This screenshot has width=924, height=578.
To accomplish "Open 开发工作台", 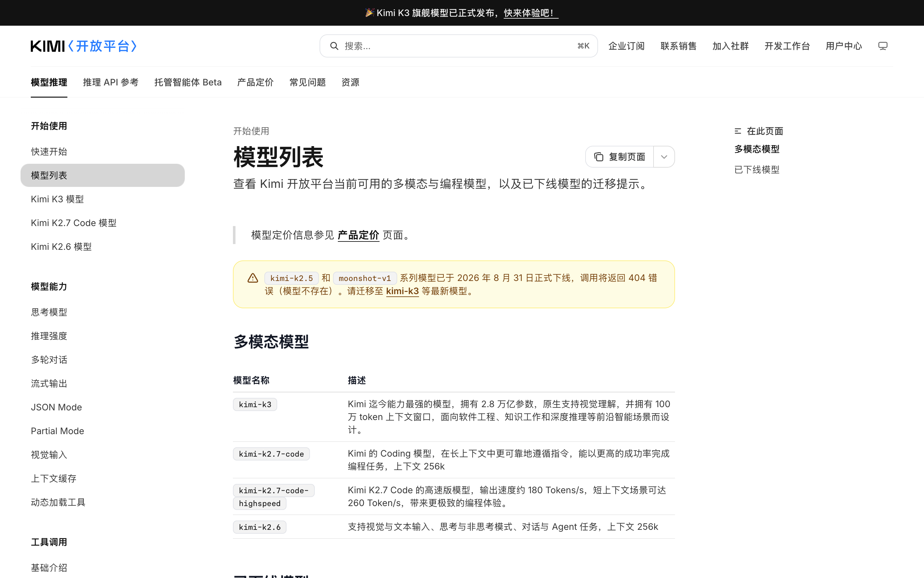I will click(x=787, y=46).
